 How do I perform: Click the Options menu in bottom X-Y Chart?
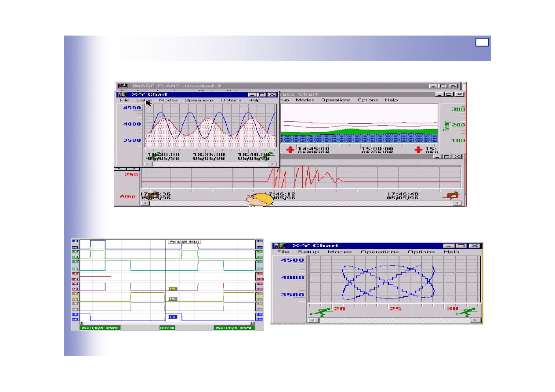coord(421,252)
